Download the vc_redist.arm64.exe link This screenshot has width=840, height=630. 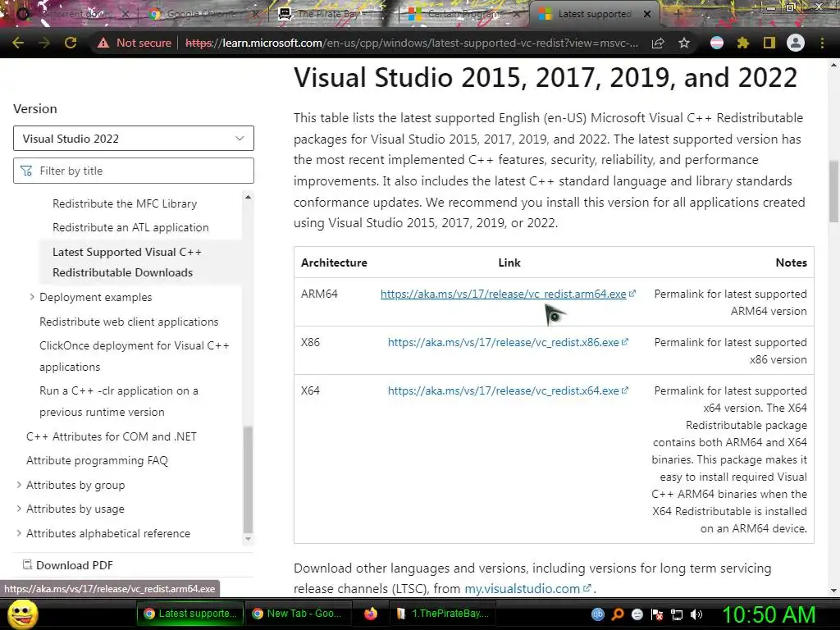(x=504, y=294)
